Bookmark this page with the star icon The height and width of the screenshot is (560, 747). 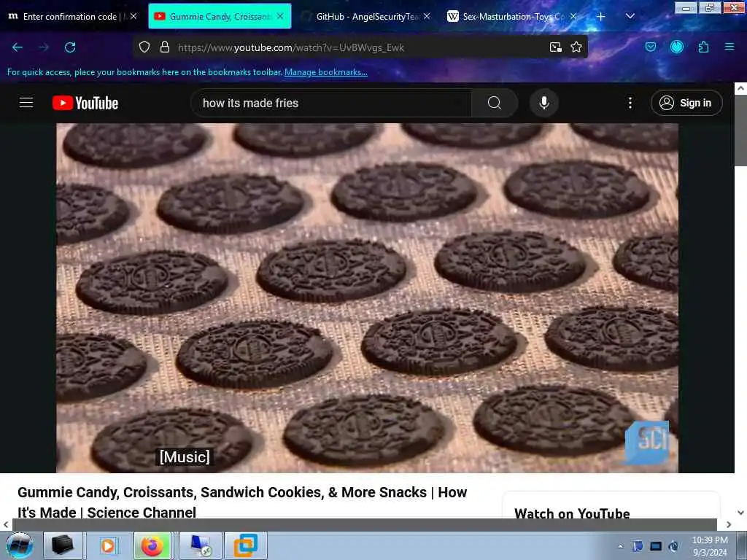coord(576,47)
